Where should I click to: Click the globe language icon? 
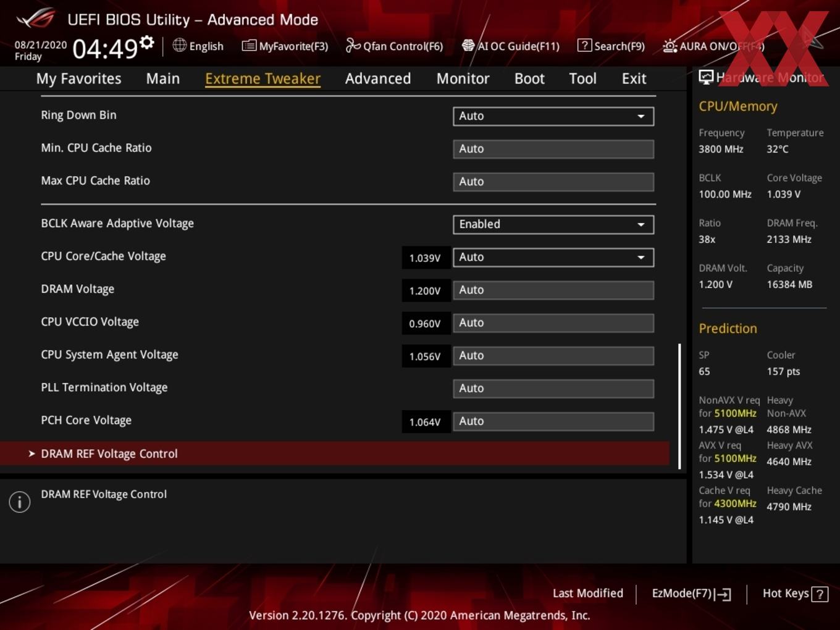click(x=179, y=45)
